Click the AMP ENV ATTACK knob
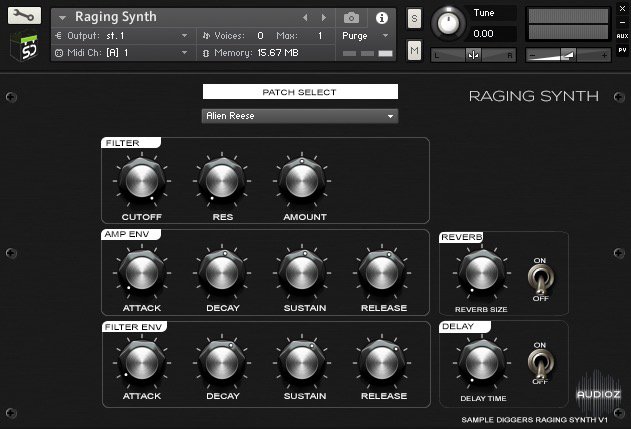This screenshot has width=631, height=429. tap(142, 272)
